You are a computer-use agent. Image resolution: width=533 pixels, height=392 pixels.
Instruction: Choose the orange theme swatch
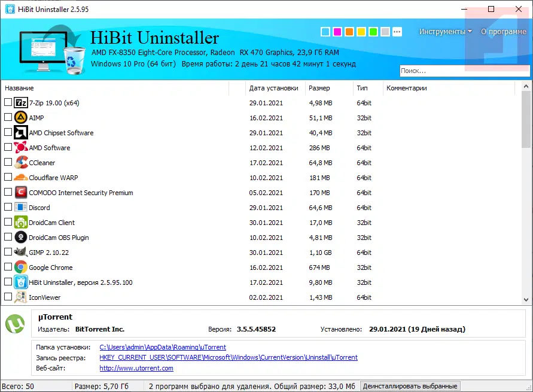point(349,32)
